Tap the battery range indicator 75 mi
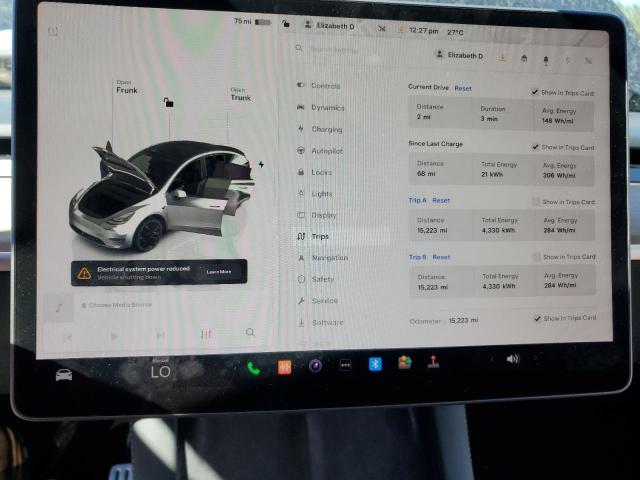 [252, 21]
